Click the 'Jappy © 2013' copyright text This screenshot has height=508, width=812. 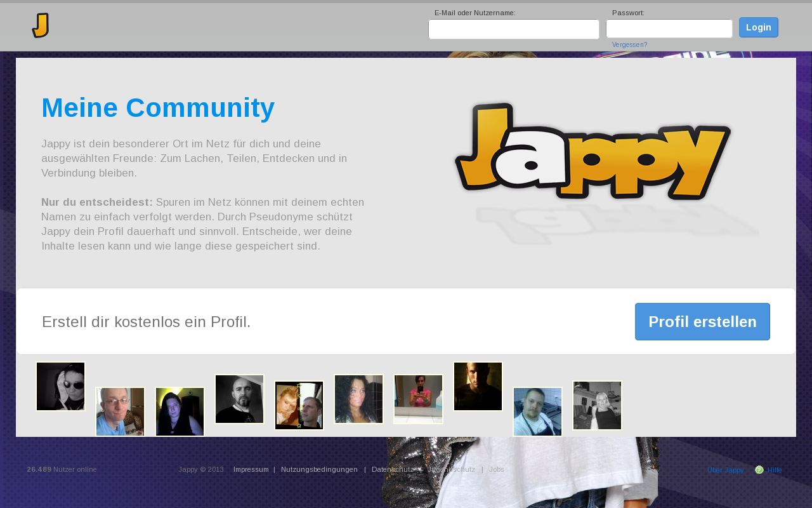pos(201,469)
